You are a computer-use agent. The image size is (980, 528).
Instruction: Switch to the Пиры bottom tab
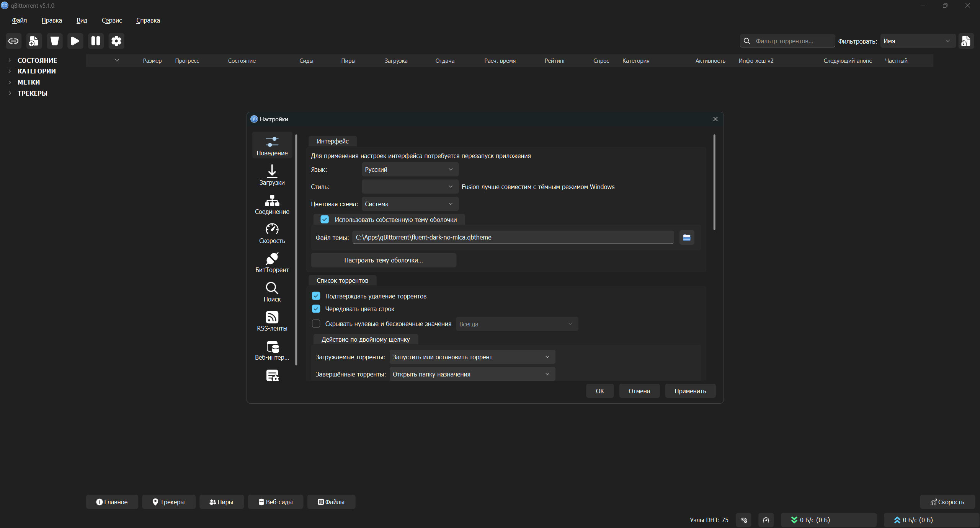coord(221,502)
